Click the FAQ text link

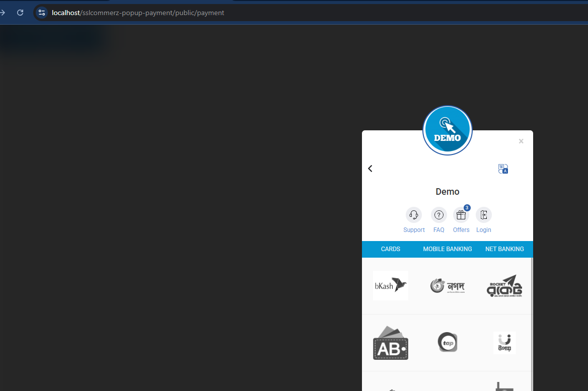439,230
